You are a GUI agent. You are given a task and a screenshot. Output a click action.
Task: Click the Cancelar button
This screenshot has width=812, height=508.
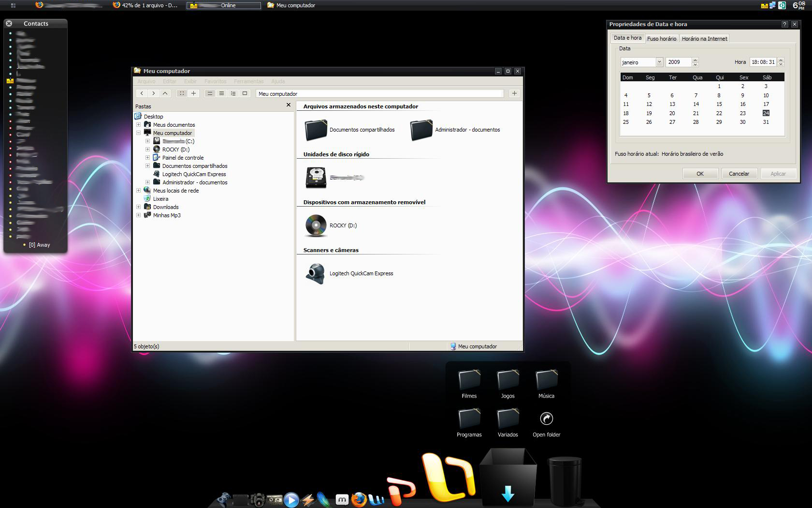[739, 174]
